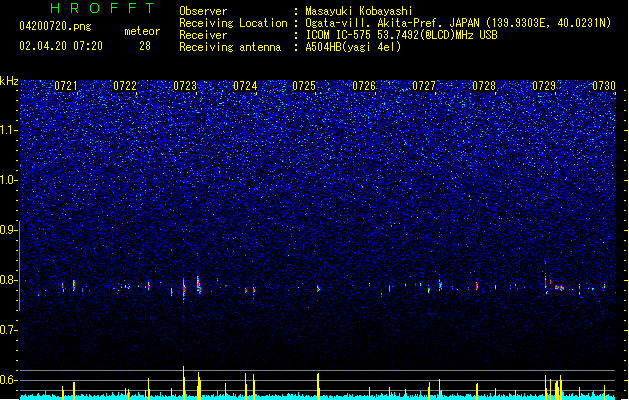Click the kHz axis unit label
This screenshot has height=400, width=629.
(x=9, y=81)
